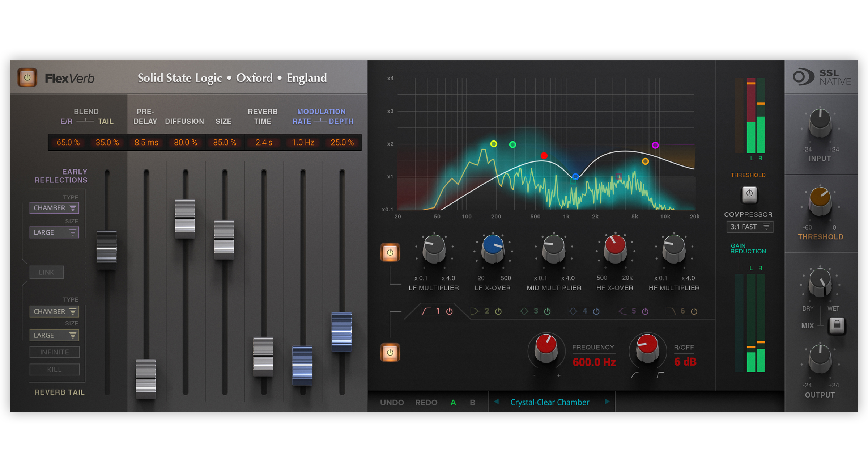Click the yellow EQ node on graph
868x475 pixels.
click(x=494, y=144)
